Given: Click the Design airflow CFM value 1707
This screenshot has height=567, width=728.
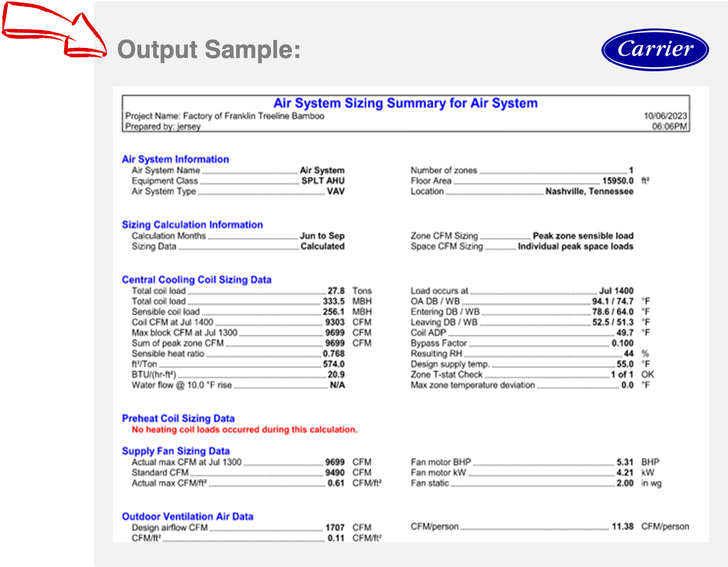Looking at the screenshot, I should point(335,527).
